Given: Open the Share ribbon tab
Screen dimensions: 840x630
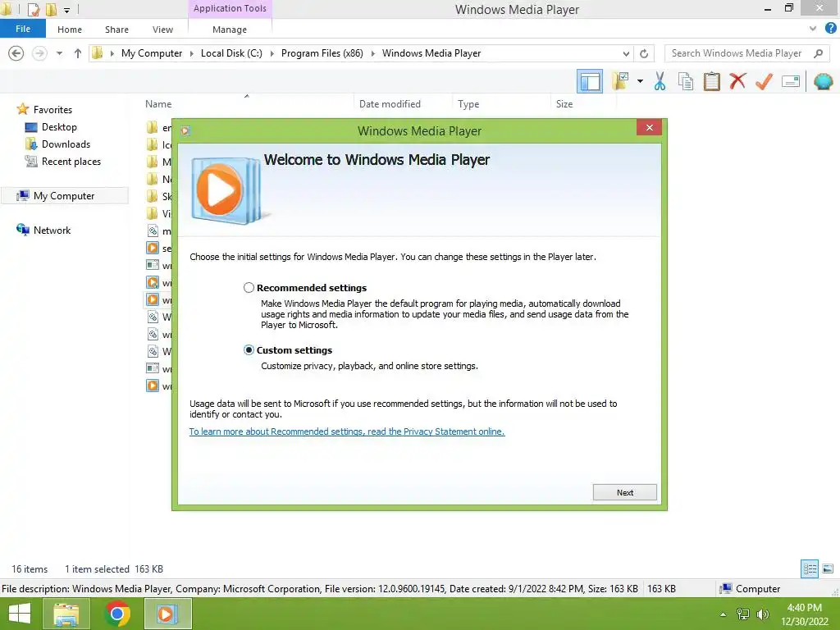Looking at the screenshot, I should [116, 30].
